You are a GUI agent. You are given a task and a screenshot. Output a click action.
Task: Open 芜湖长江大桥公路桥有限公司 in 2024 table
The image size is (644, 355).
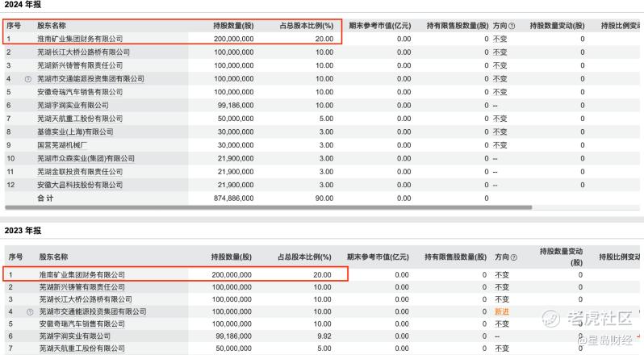[83, 52]
